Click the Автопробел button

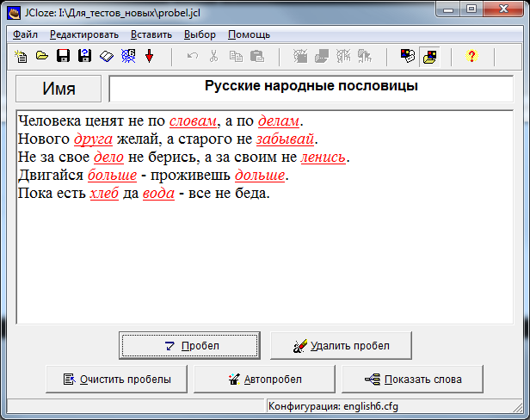coord(264,379)
